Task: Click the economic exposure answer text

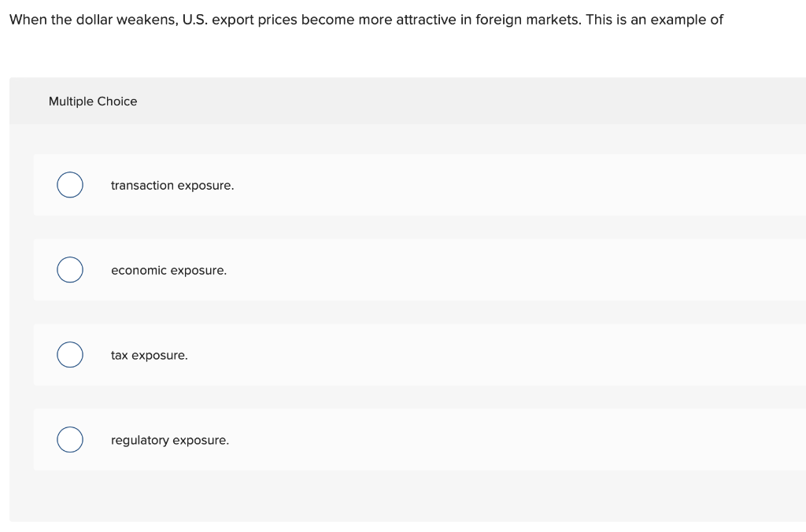Action: pos(168,270)
